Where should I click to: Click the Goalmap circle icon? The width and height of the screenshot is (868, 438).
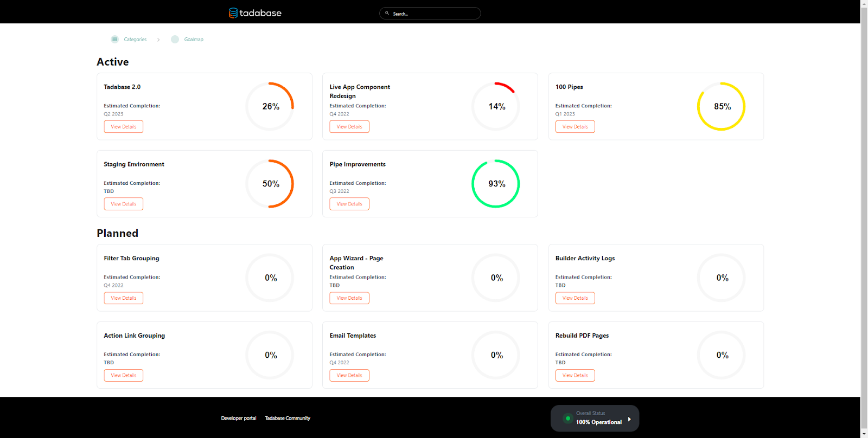pos(175,39)
